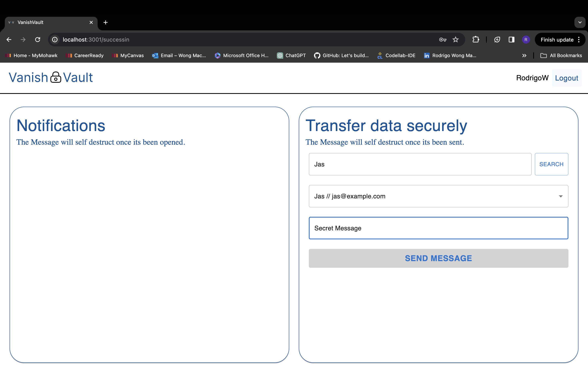Show hidden bookmarks with double chevron
Image resolution: width=588 pixels, height=382 pixels.
[524, 56]
